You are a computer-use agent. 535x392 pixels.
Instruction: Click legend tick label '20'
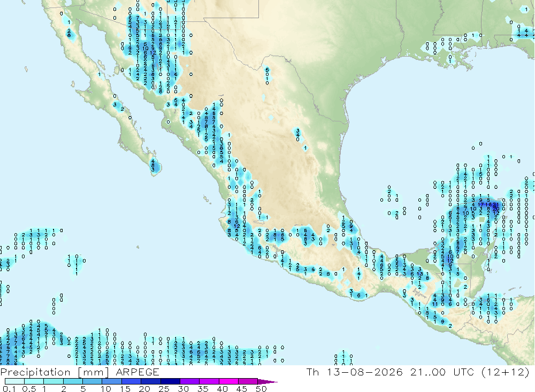[144, 389]
